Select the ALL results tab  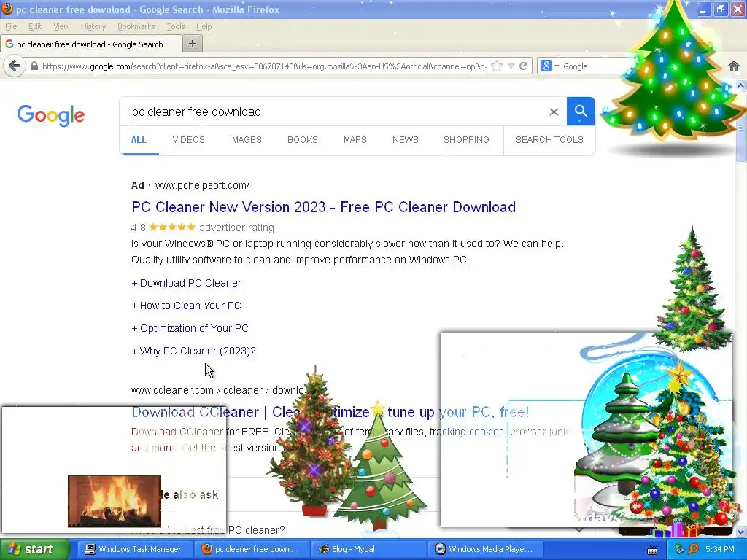pos(139,140)
